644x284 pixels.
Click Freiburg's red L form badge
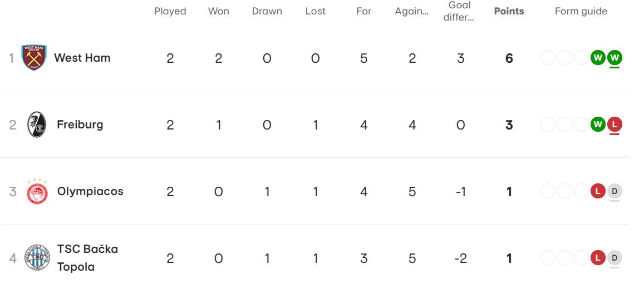[614, 124]
